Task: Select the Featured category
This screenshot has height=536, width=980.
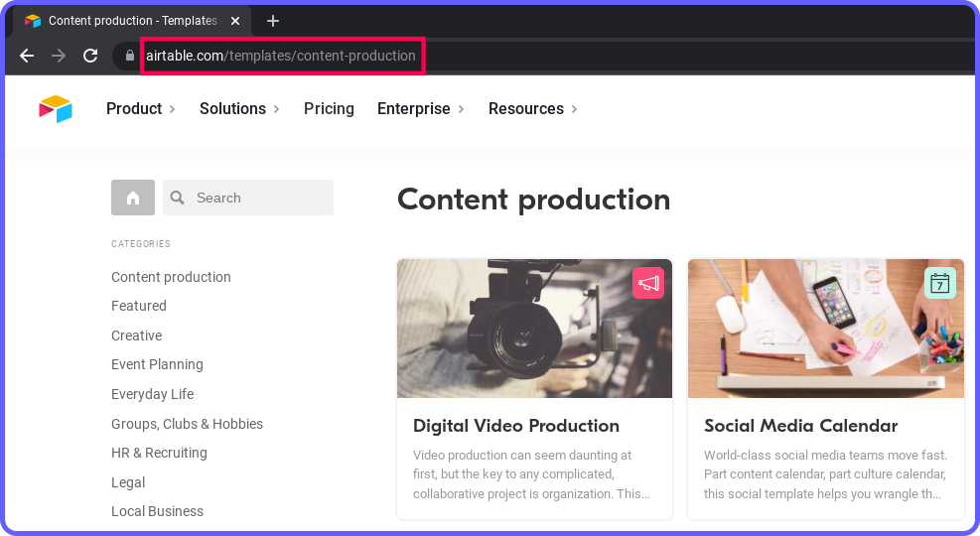Action: (139, 306)
